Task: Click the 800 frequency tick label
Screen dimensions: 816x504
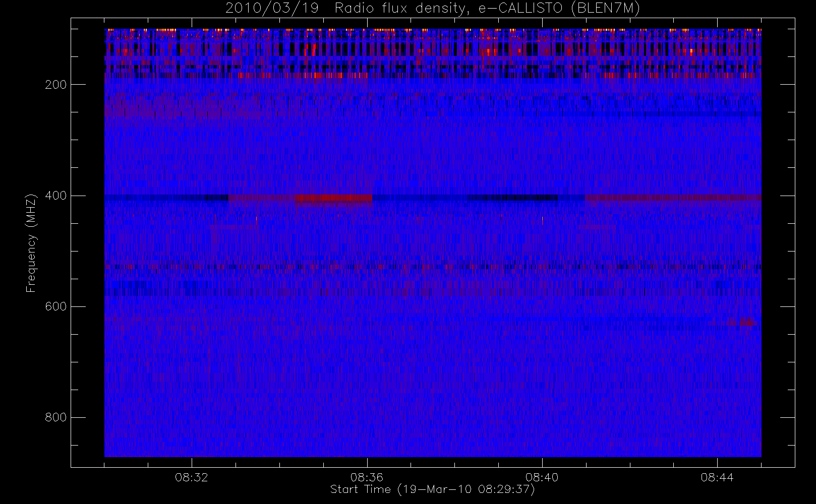Action: pos(56,417)
